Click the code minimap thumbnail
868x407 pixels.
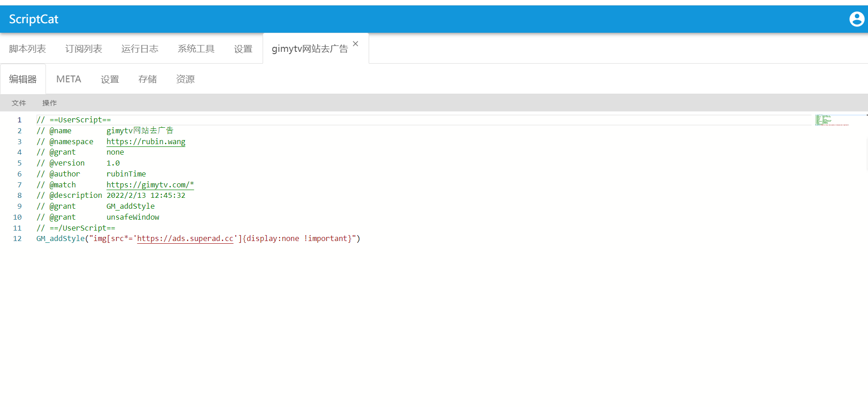coord(832,120)
